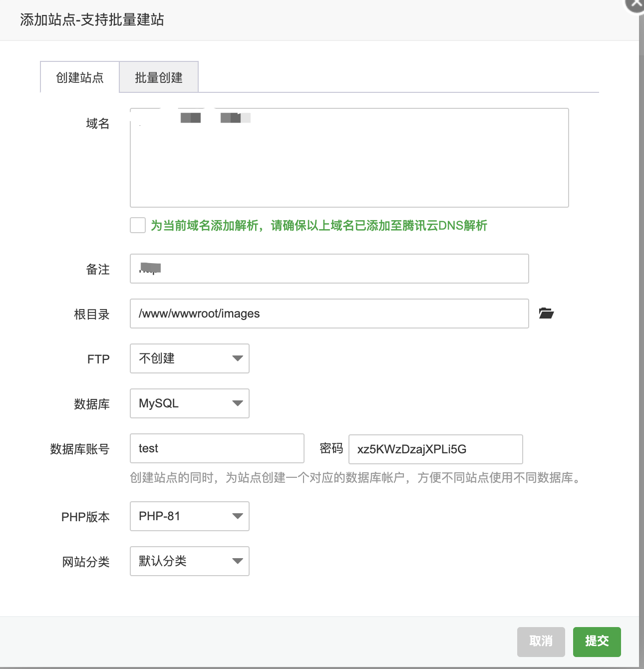Click the 根目录 path field
644x669 pixels.
click(329, 314)
